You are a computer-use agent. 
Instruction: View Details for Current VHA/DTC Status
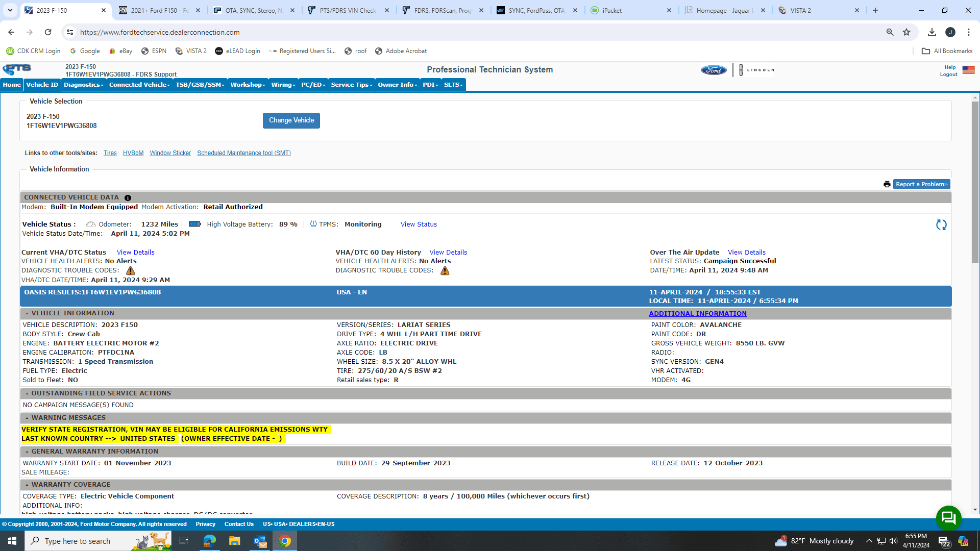coord(135,253)
